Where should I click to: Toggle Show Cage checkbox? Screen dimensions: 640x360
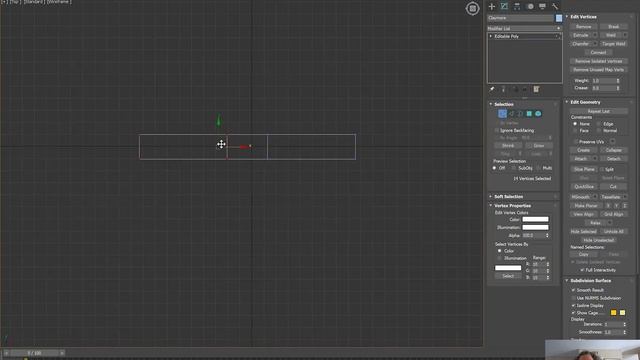tap(573, 313)
